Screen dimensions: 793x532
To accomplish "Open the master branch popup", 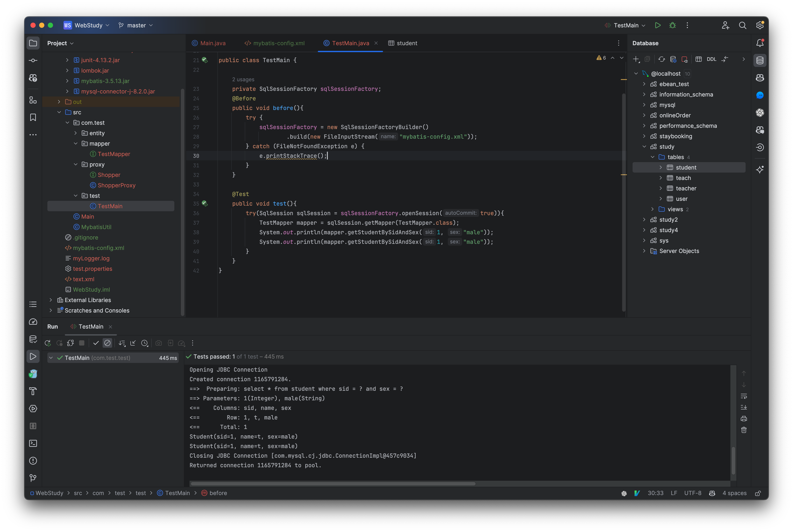I will point(135,25).
